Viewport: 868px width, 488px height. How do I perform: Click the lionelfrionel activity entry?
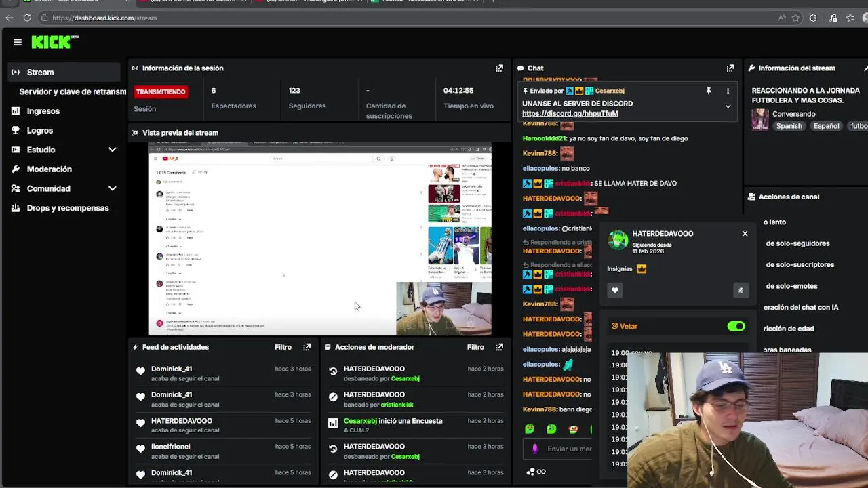[223, 451]
